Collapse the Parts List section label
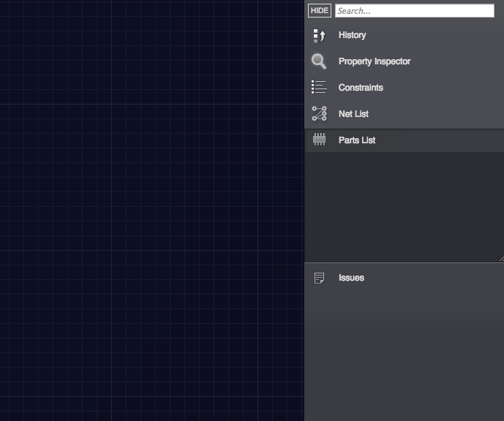 point(357,140)
